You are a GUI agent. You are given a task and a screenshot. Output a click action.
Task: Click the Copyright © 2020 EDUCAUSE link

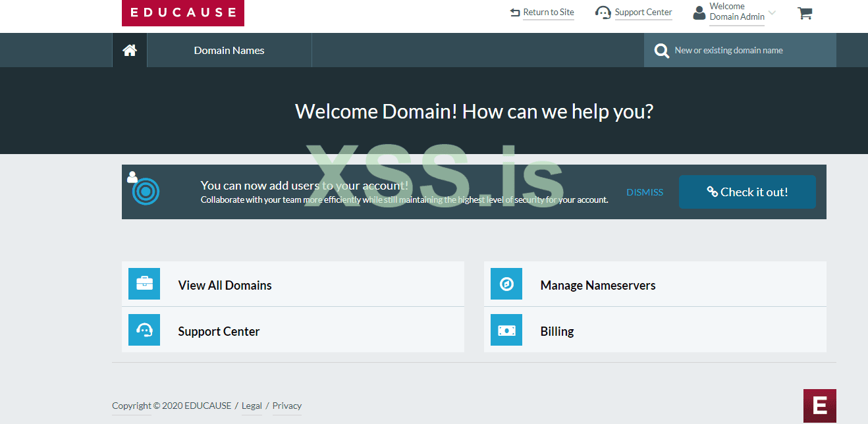coord(171,406)
